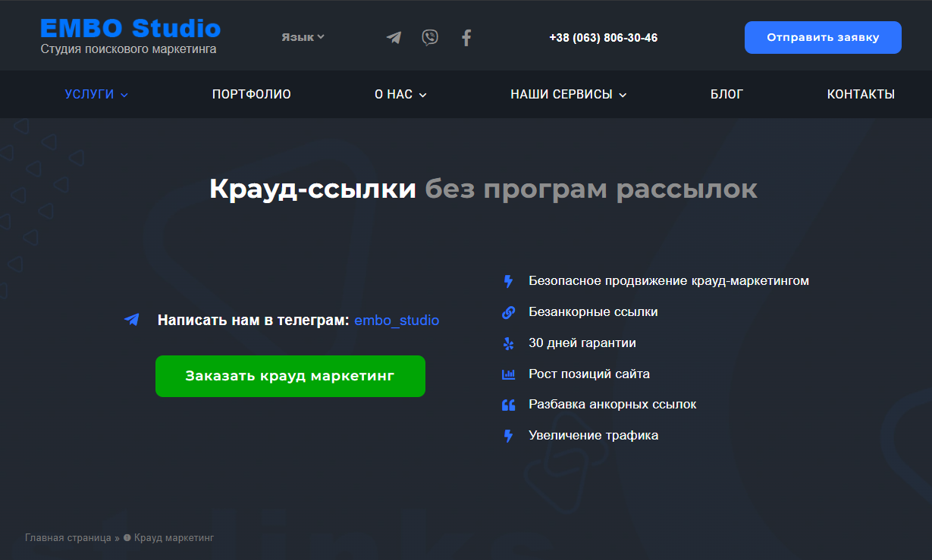932x560 pixels.
Task: Click the lightning icon next to 'Безопасное продвижение'
Action: tap(507, 280)
